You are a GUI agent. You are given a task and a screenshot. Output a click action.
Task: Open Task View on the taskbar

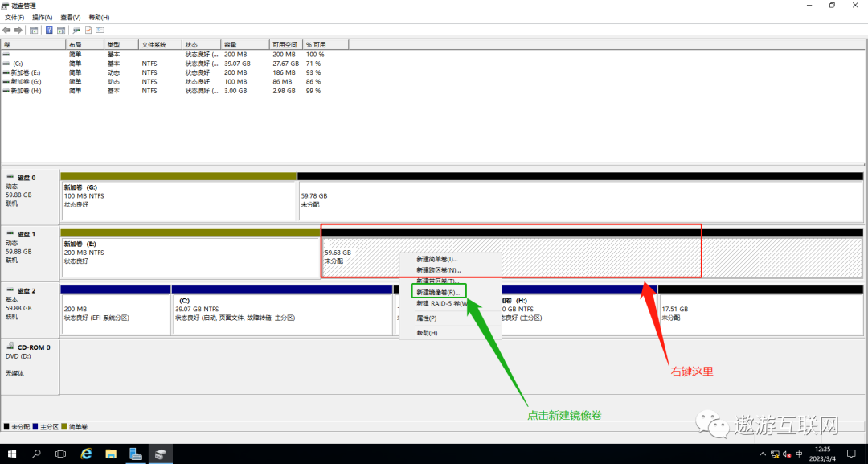(61, 454)
